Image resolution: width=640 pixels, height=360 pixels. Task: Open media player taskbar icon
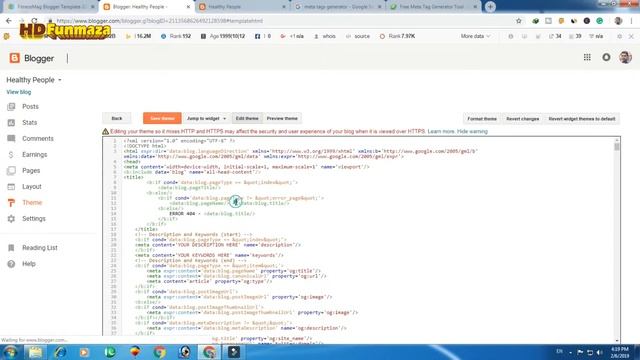[84, 352]
